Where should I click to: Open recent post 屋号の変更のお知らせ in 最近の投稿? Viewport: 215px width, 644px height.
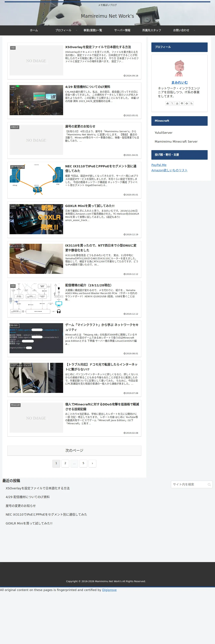[x=21, y=506]
